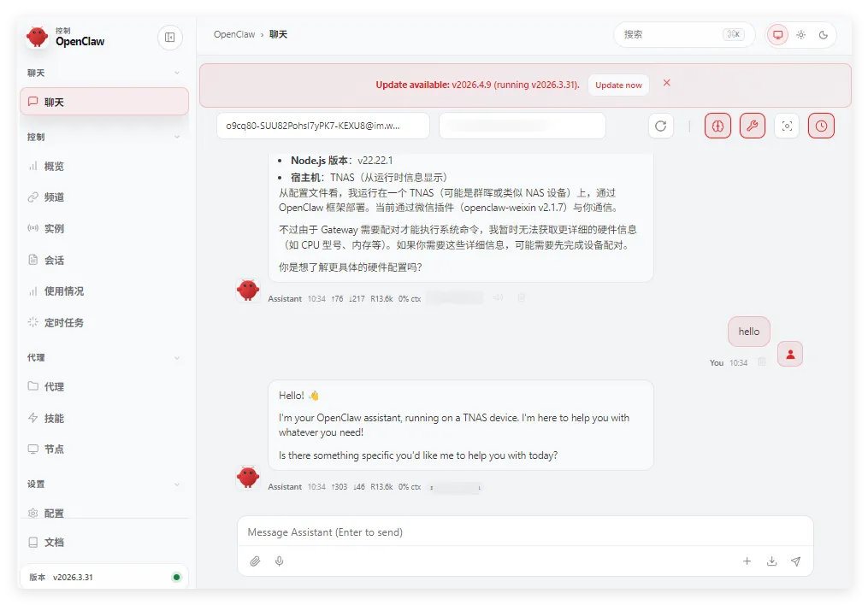Collapse the 控制 sidebar section chevron
Viewport: 868px width, 605px height.
pos(177,137)
